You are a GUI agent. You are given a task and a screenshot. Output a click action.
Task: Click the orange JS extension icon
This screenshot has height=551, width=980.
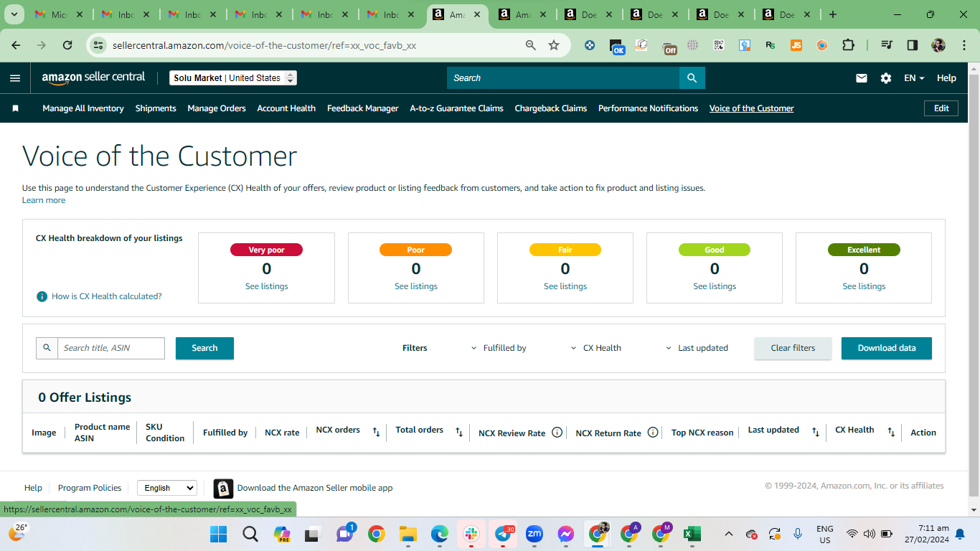(x=796, y=45)
